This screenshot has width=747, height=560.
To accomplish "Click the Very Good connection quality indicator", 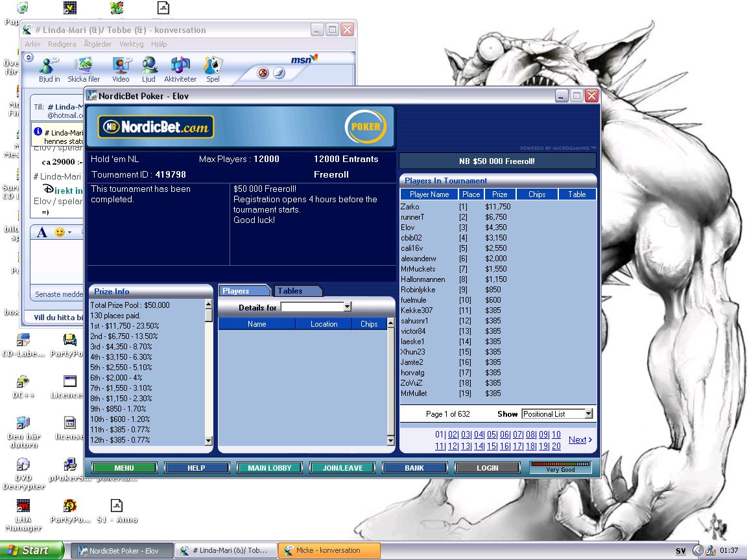I will coord(561,467).
